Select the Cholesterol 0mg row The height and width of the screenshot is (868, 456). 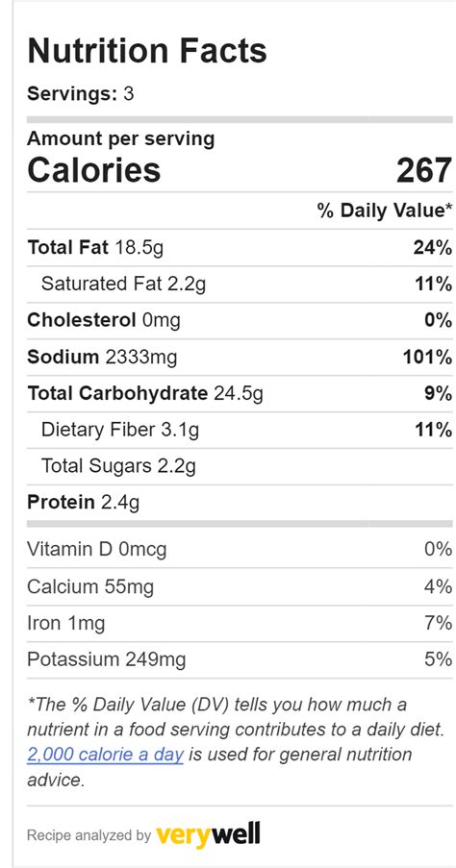pyautogui.click(x=240, y=320)
